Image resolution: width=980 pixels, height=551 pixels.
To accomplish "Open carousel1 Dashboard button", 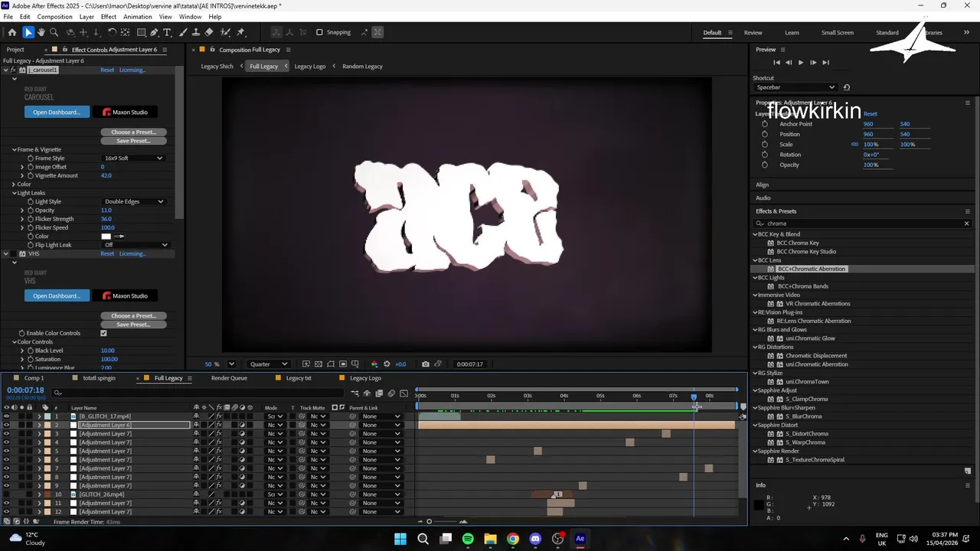I will (x=57, y=112).
